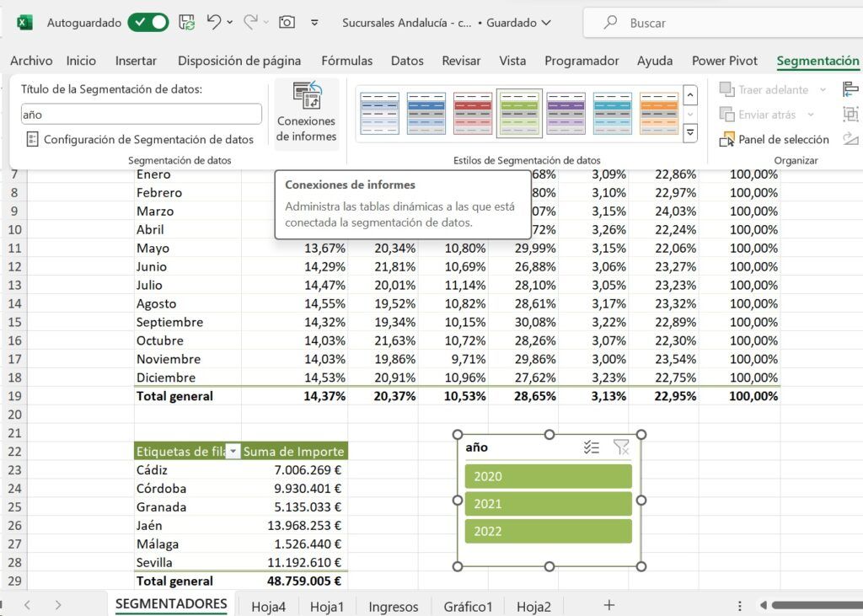Click the Redo icon
The height and width of the screenshot is (616, 863).
pos(250,22)
